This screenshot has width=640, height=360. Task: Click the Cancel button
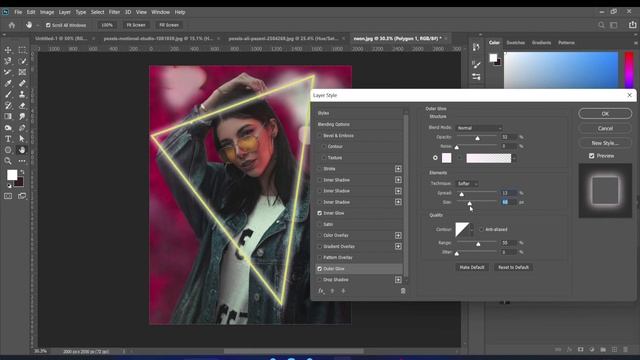(605, 128)
